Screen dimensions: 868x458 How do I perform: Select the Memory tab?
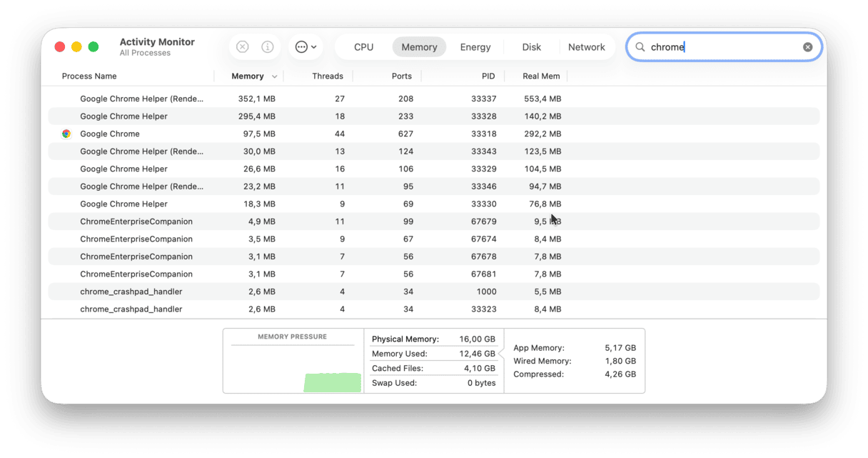click(419, 47)
